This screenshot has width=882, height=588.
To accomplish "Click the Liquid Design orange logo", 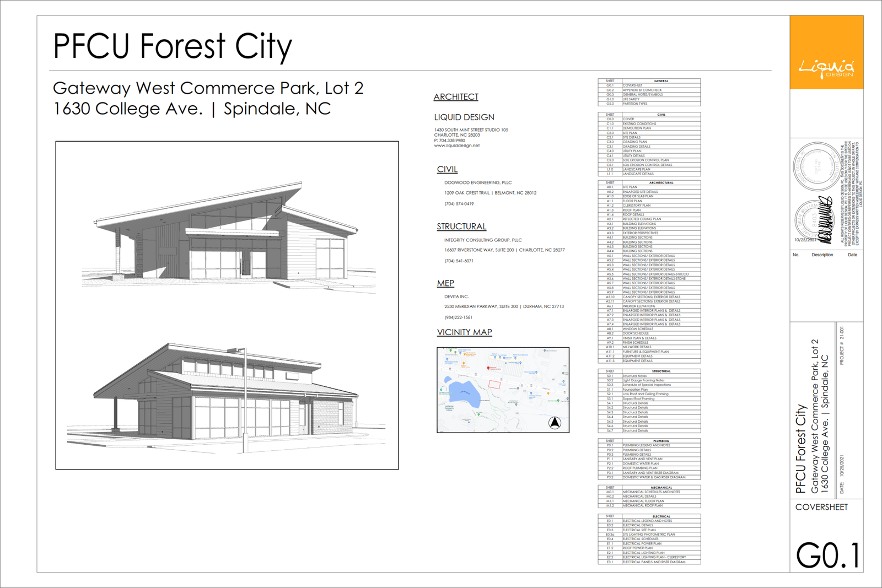I will (826, 52).
